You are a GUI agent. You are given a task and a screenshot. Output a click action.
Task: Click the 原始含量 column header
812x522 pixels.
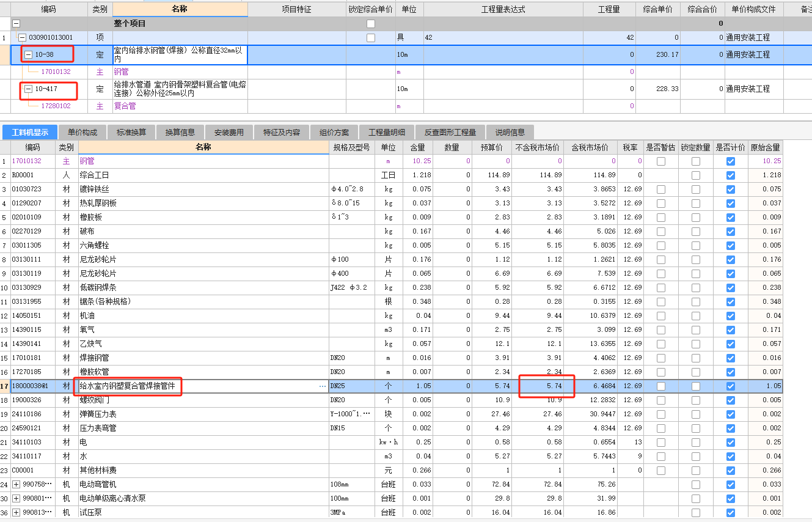point(765,147)
